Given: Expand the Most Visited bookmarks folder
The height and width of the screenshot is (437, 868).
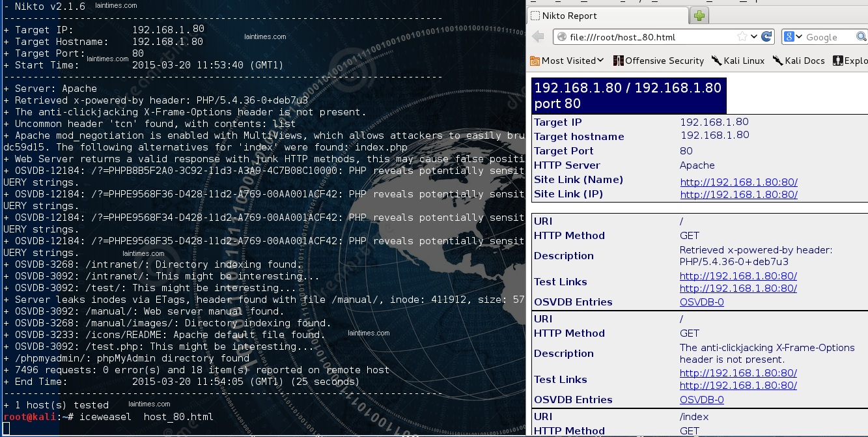Looking at the screenshot, I should click(567, 61).
